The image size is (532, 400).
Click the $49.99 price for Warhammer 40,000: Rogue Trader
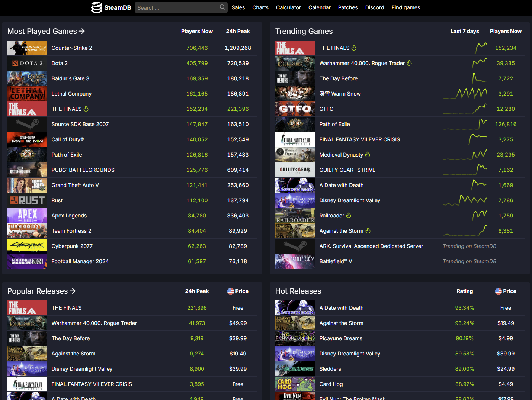(x=238, y=323)
